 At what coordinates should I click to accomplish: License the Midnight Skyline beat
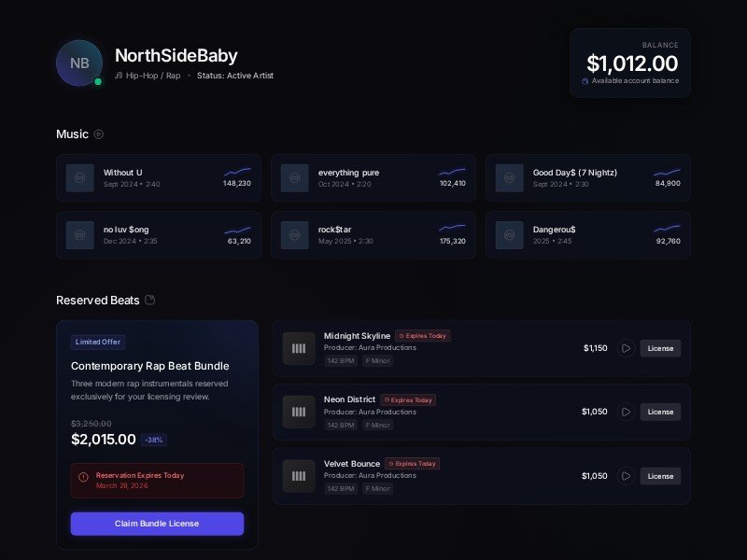pyautogui.click(x=660, y=348)
